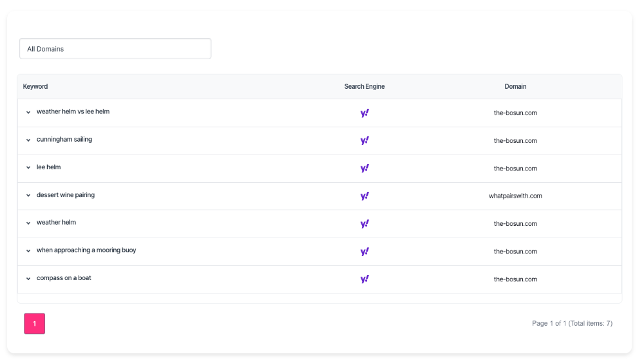The height and width of the screenshot is (363, 644).
Task: Click Yahoo icon for dessert wine pairing
Action: [365, 196]
